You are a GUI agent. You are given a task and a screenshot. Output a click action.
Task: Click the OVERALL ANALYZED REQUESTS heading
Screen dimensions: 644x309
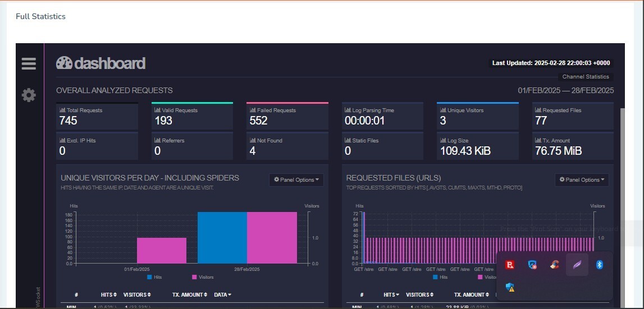coord(115,90)
